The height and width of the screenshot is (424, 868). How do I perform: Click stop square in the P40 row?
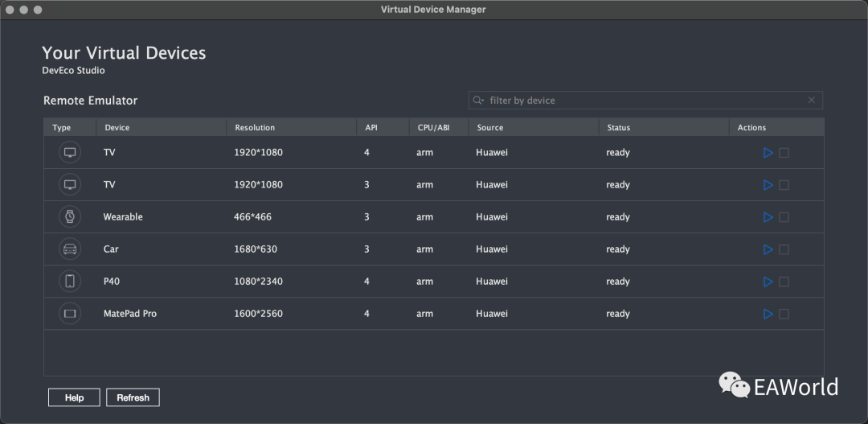(784, 282)
